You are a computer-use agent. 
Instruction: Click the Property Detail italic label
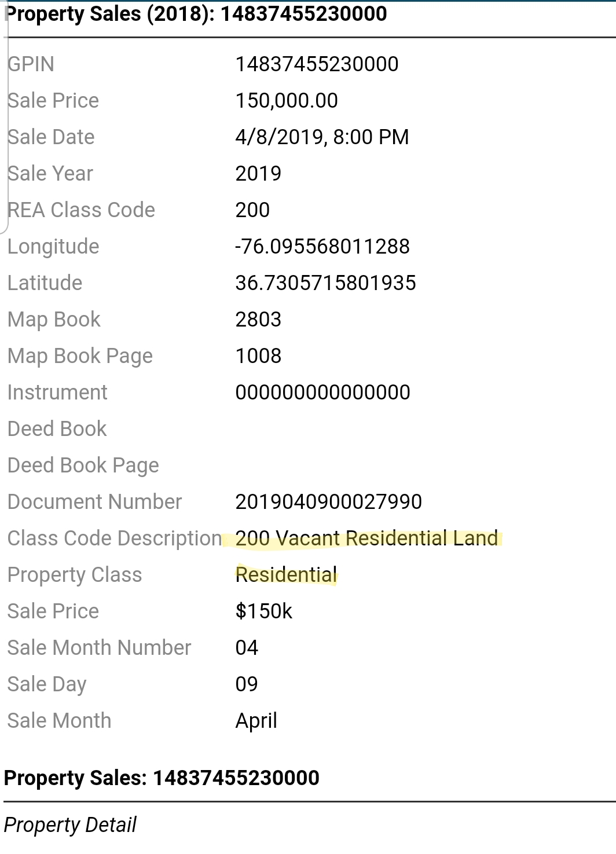point(70,825)
